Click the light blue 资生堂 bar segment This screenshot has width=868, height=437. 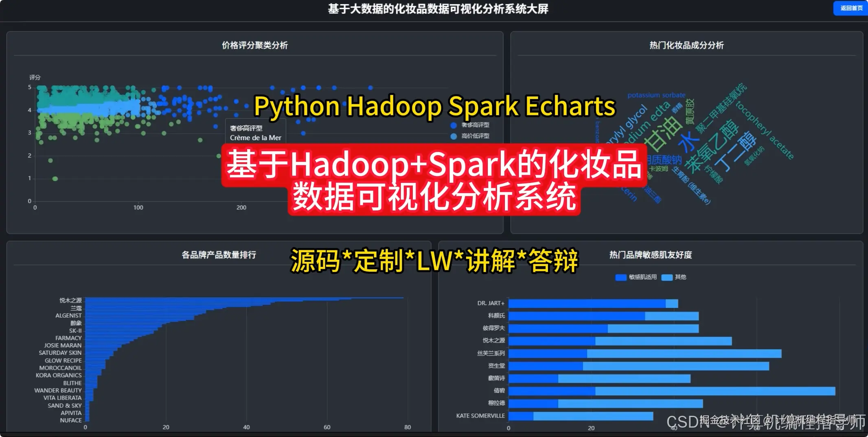tap(676, 366)
